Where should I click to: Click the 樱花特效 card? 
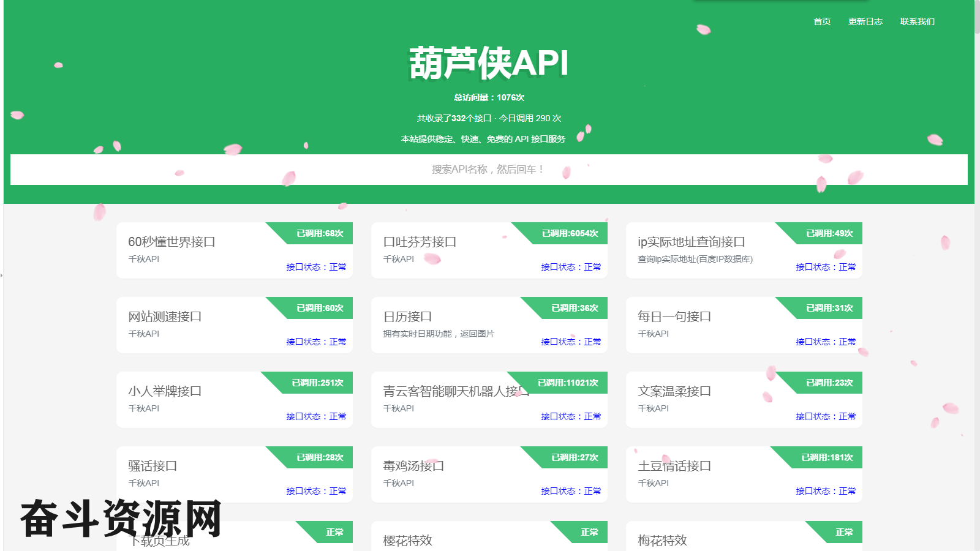[x=408, y=541]
